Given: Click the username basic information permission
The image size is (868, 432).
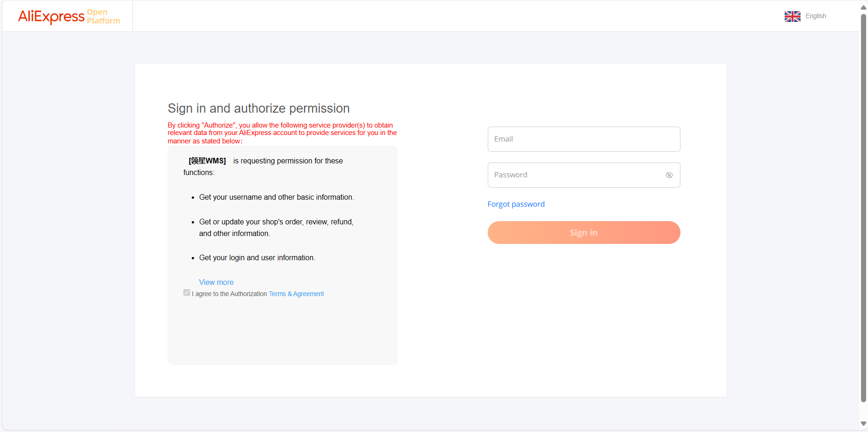Looking at the screenshot, I should tap(276, 197).
